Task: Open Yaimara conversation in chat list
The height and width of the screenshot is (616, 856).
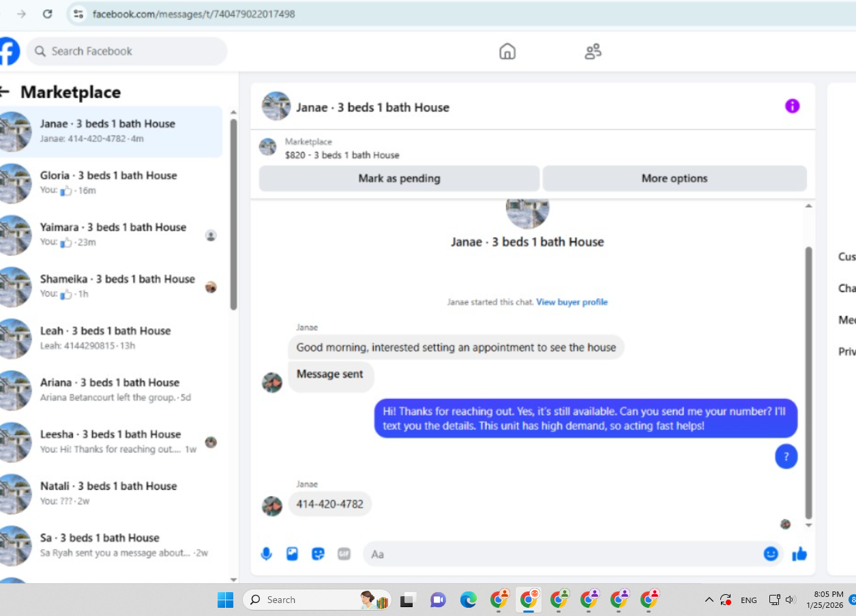Action: tap(111, 235)
